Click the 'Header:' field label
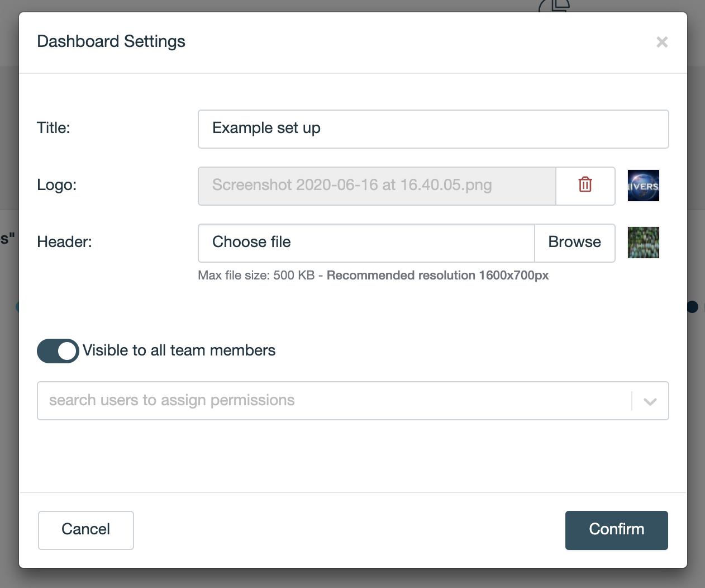The width and height of the screenshot is (705, 588). click(64, 242)
